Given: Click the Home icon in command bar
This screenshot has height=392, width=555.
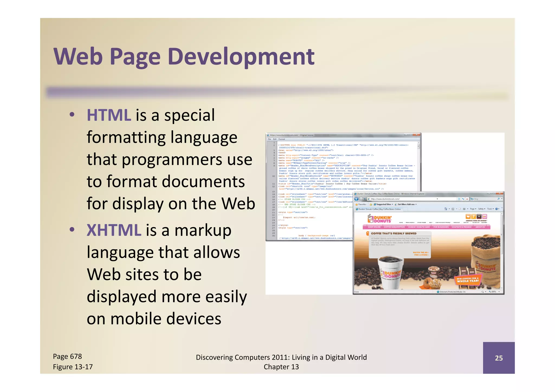Looking at the screenshot, I should (446, 209).
